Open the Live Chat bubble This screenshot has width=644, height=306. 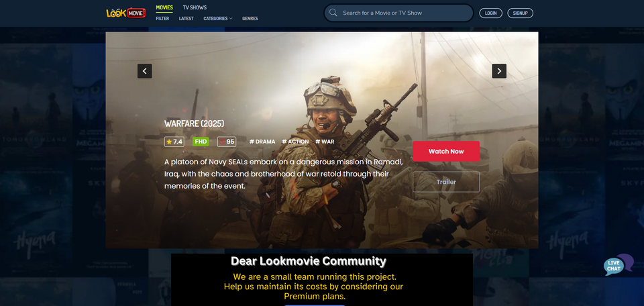coord(619,265)
